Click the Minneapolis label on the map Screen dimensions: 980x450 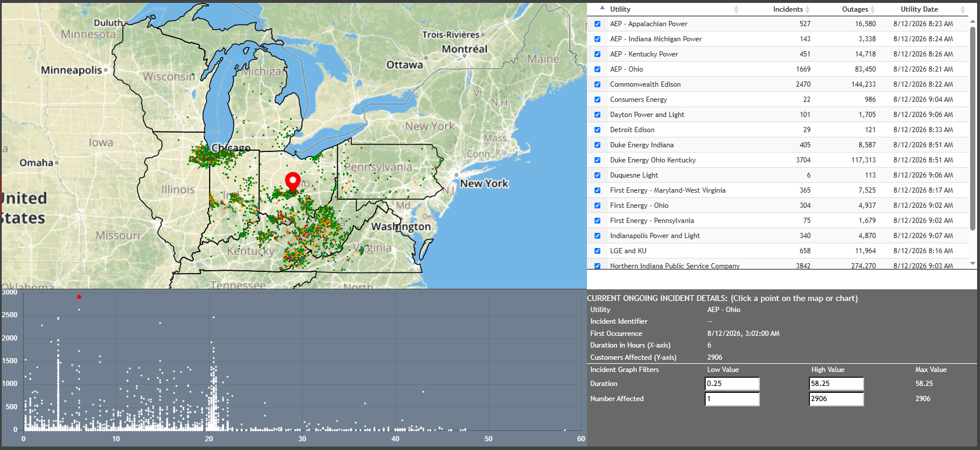click(72, 70)
